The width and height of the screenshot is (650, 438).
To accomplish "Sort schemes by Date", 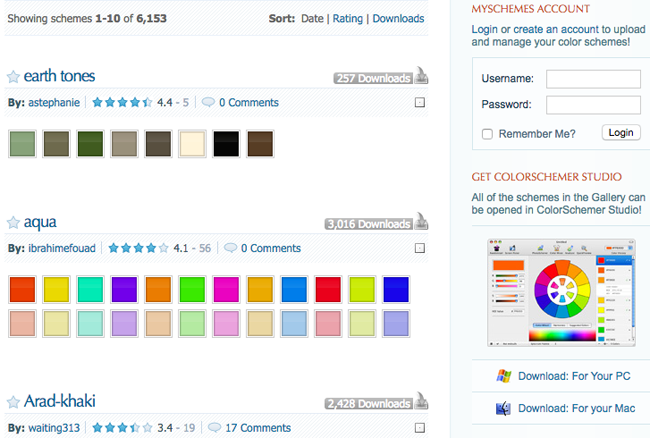I will (x=313, y=18).
